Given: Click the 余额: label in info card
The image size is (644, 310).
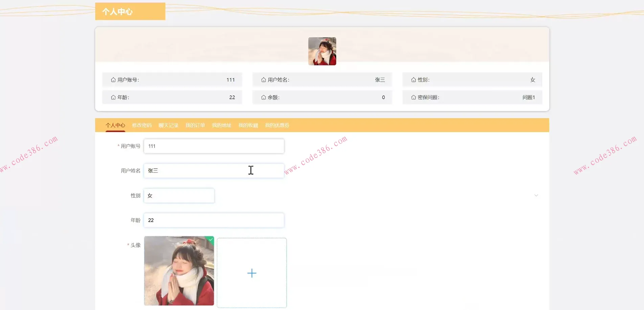Looking at the screenshot, I should pos(274,97).
